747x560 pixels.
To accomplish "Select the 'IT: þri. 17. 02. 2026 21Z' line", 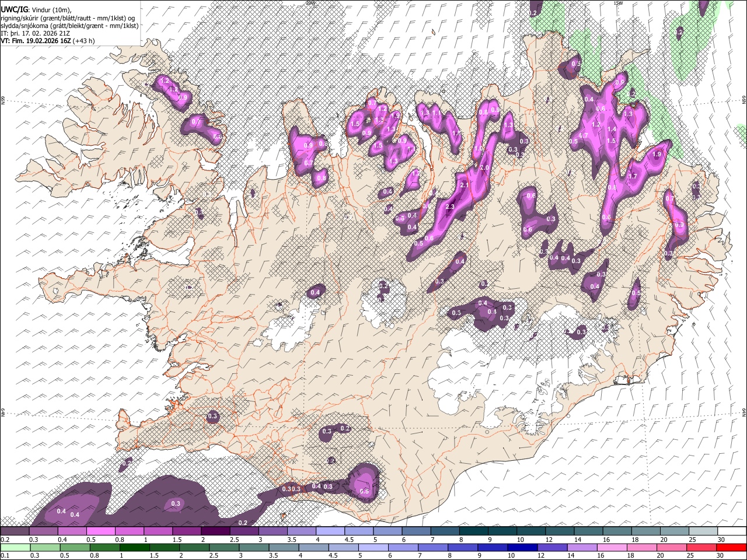I will pyautogui.click(x=36, y=33).
